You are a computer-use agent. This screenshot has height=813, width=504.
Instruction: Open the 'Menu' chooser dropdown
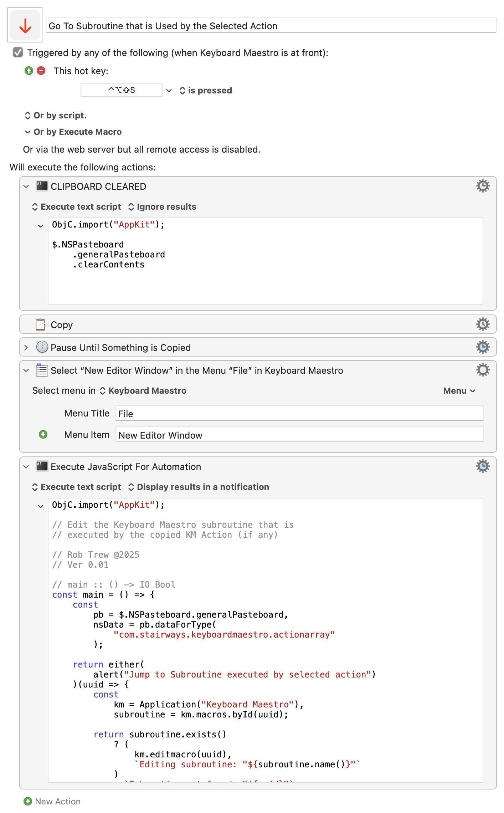(459, 391)
